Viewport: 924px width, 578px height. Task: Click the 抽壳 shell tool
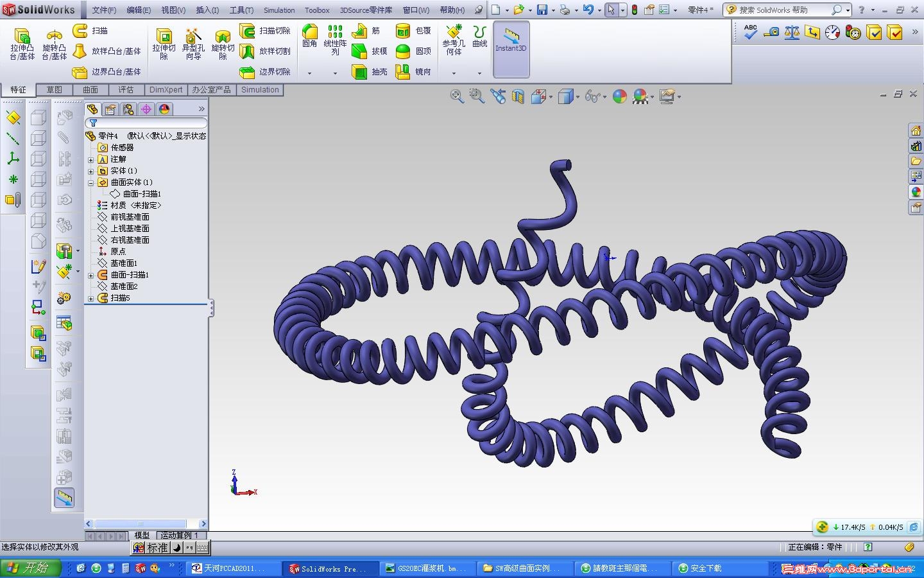370,71
